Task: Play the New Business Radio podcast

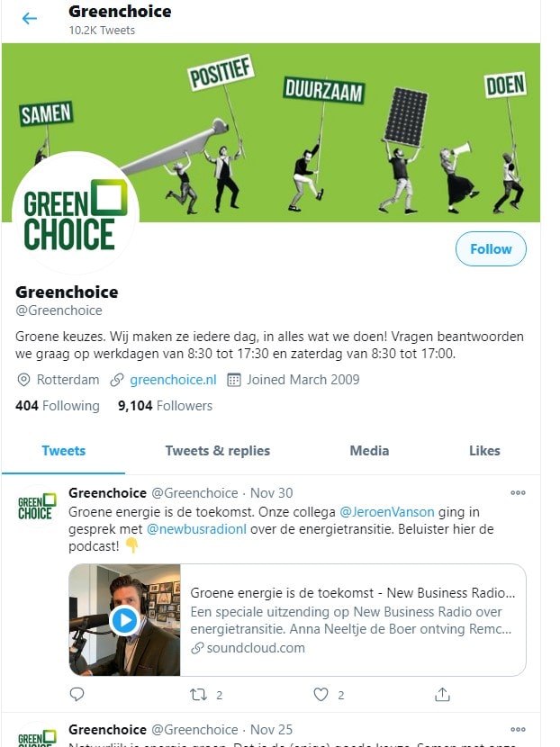Action: coord(124,620)
